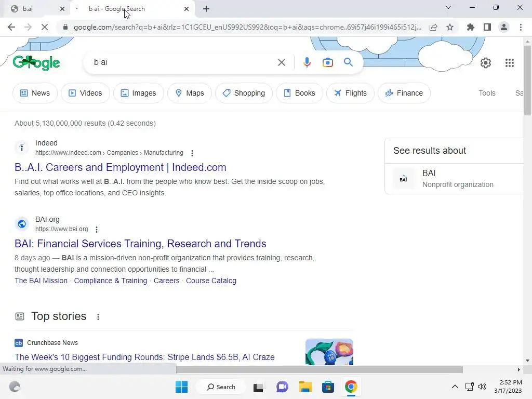Open Chrome's three-dot menu

521,27
